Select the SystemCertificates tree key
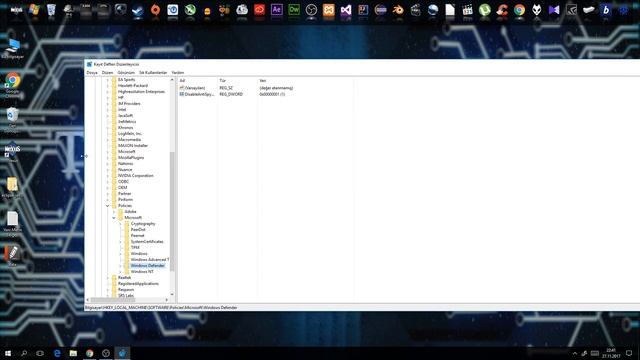 pyautogui.click(x=147, y=242)
